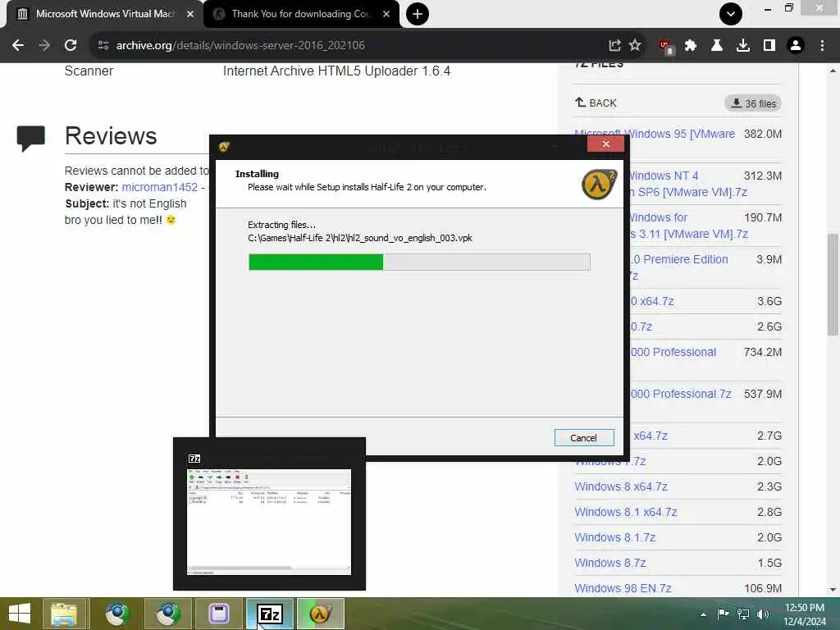840x630 pixels.
Task: Show hidden system tray icons
Action: point(703,614)
